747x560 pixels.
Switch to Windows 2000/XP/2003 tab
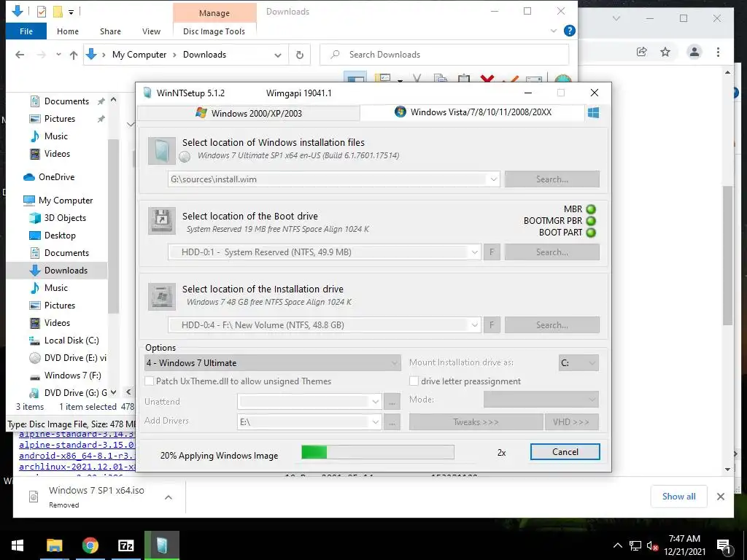tap(249, 113)
